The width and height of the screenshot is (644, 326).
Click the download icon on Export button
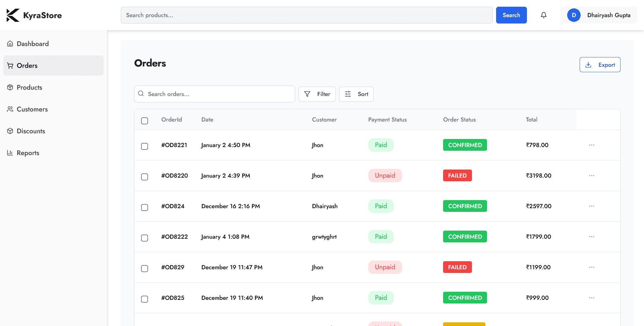(x=588, y=65)
